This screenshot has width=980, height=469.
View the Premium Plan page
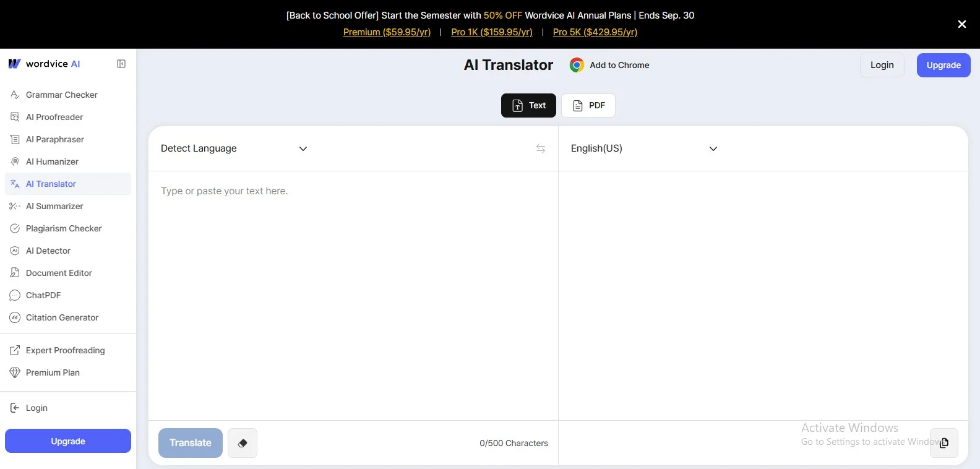[x=68, y=372]
